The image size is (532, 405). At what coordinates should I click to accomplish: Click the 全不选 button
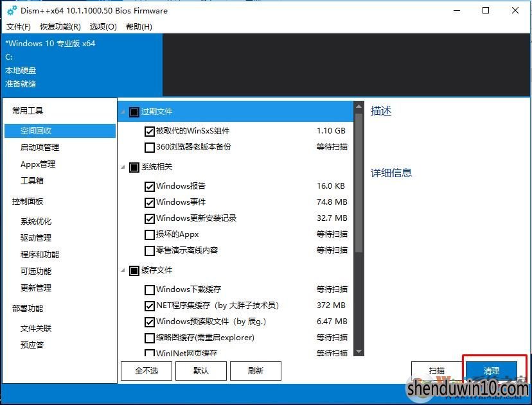point(146,371)
